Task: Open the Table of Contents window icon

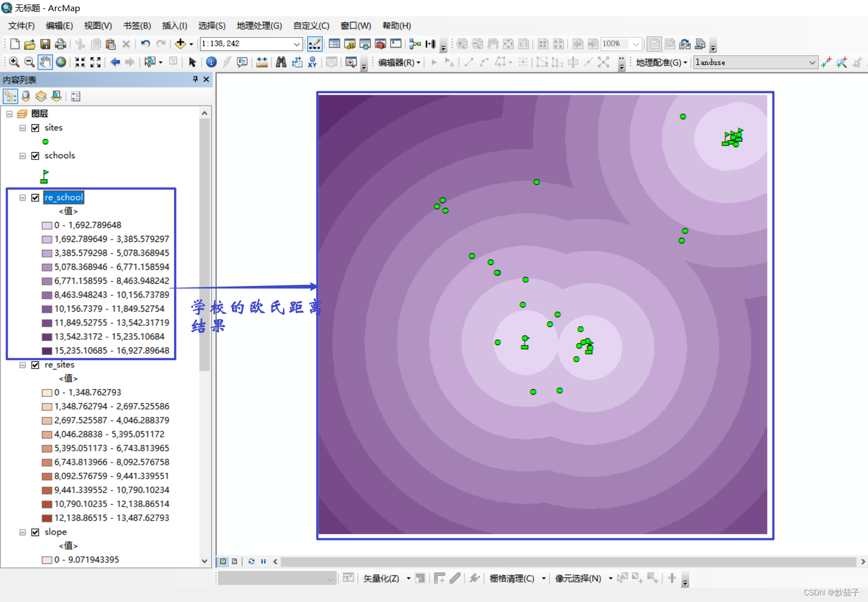Action: (x=334, y=43)
